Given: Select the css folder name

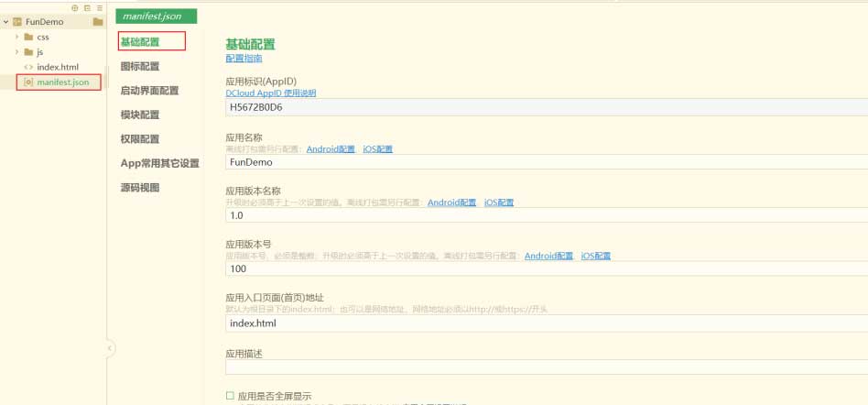Looking at the screenshot, I should (x=43, y=38).
